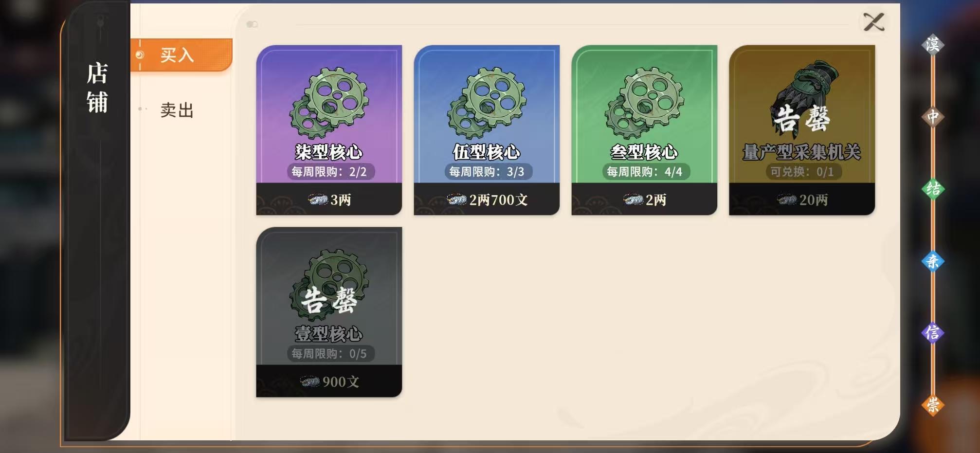Click the green 结 diamond marker
980x453 pixels.
click(933, 189)
